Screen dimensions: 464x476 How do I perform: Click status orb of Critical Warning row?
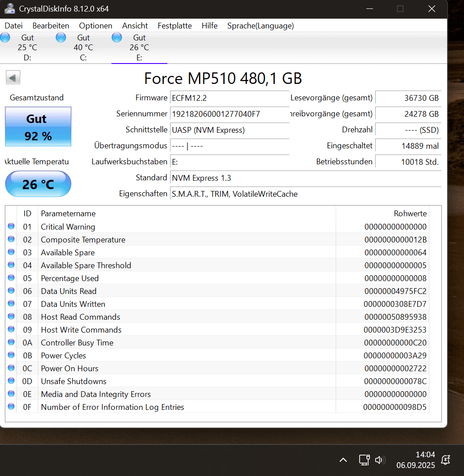pos(11,226)
